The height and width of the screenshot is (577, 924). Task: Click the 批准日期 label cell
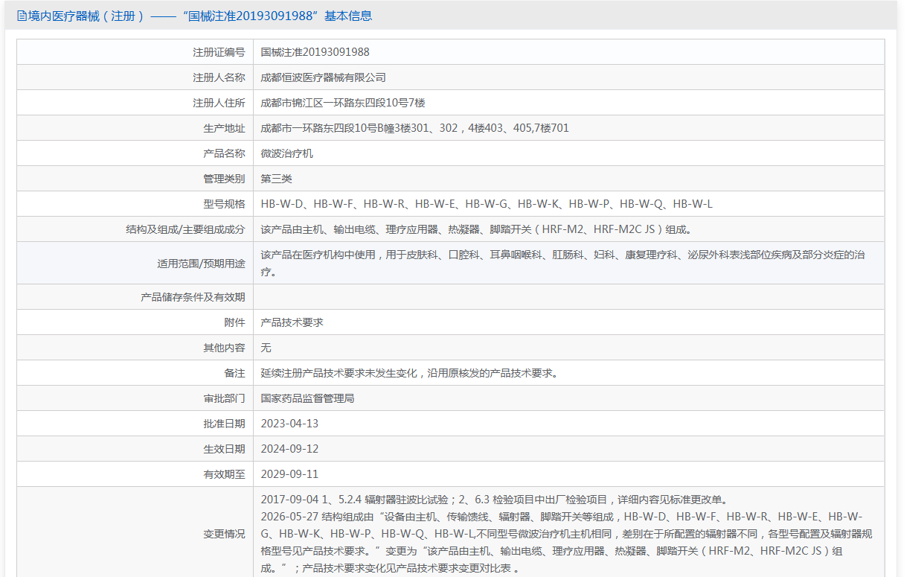pyautogui.click(x=135, y=424)
